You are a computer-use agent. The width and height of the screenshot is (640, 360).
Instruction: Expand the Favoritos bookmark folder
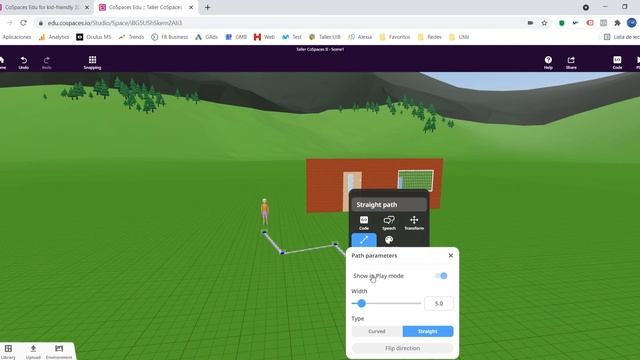tap(395, 37)
